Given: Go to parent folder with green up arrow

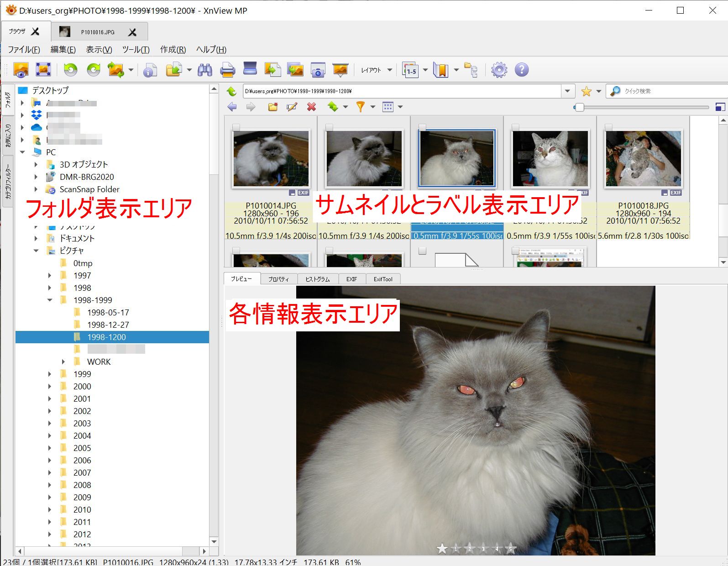Looking at the screenshot, I should tap(232, 91).
